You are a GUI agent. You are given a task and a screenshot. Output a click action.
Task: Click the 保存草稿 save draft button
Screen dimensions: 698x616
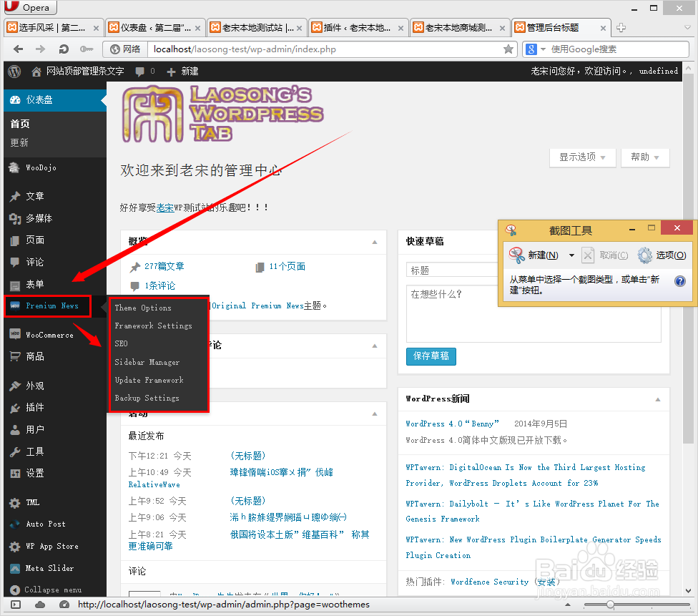tap(431, 356)
